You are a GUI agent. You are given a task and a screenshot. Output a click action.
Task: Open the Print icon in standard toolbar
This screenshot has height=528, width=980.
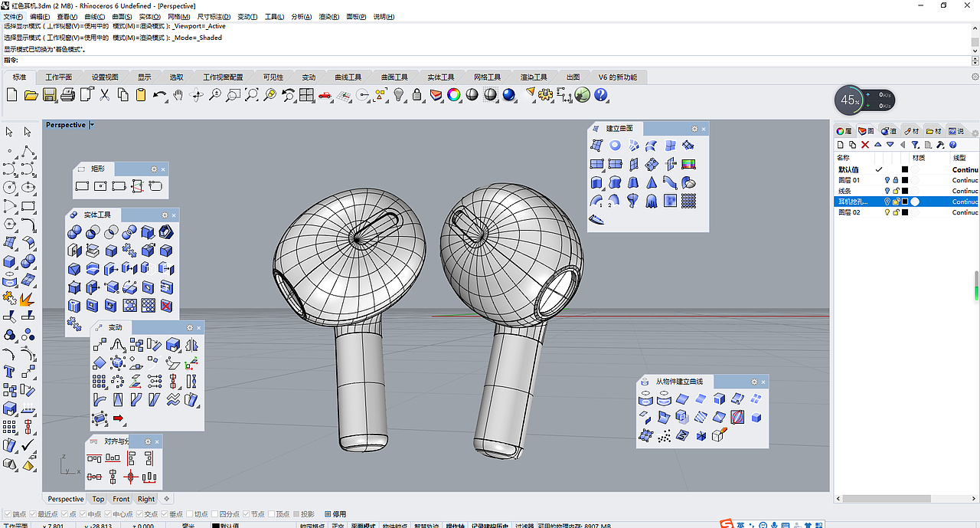click(x=67, y=94)
